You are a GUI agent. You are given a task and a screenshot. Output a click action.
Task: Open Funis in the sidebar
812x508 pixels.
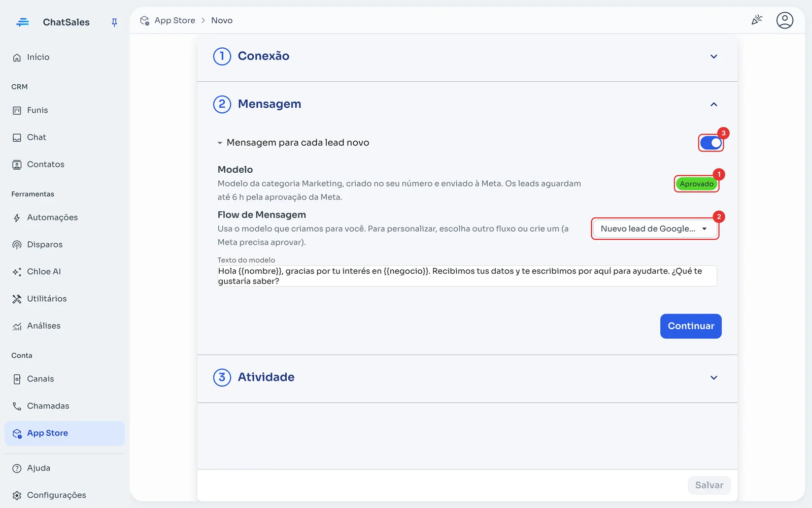(x=64, y=110)
